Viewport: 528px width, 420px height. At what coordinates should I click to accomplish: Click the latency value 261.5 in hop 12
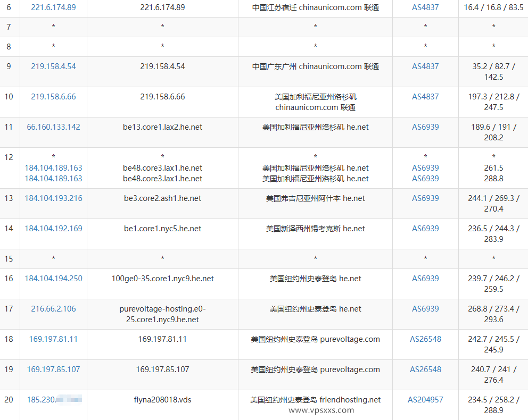coord(493,168)
